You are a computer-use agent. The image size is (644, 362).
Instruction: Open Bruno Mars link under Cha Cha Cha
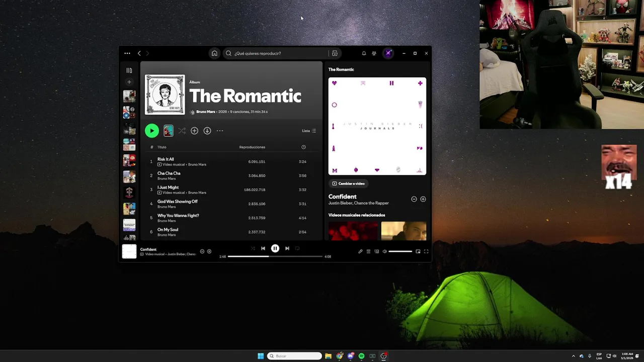(x=167, y=178)
